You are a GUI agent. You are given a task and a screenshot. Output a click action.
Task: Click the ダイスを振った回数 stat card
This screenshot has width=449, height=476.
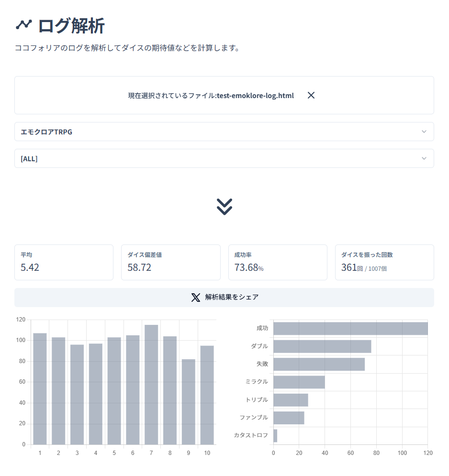[384, 262]
